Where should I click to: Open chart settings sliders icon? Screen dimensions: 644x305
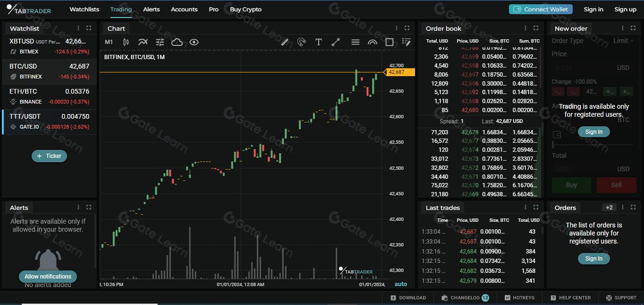pyautogui.click(x=160, y=42)
